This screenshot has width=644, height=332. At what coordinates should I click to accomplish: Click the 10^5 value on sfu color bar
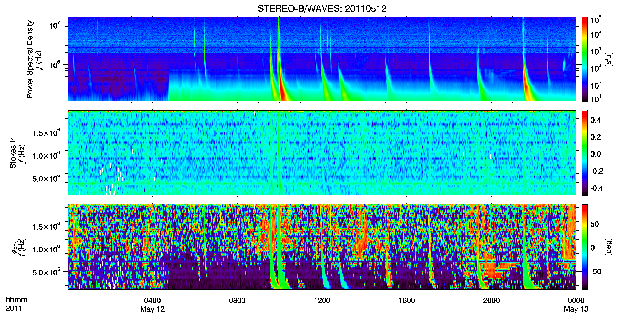[596, 34]
